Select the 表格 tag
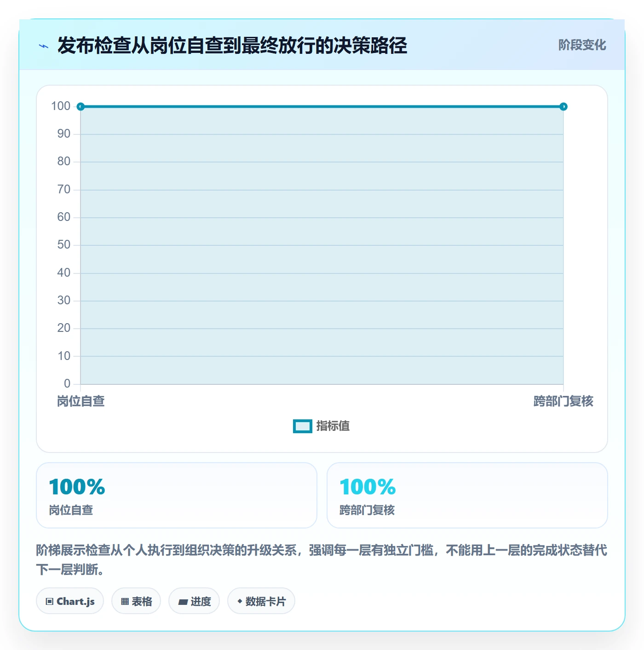This screenshot has height=650, width=644. (x=136, y=601)
